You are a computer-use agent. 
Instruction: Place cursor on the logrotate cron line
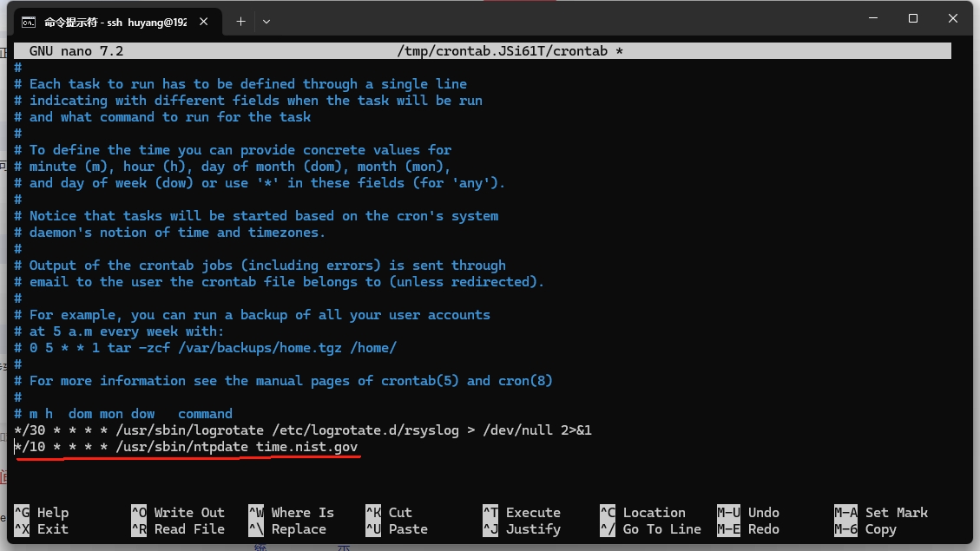pos(302,430)
